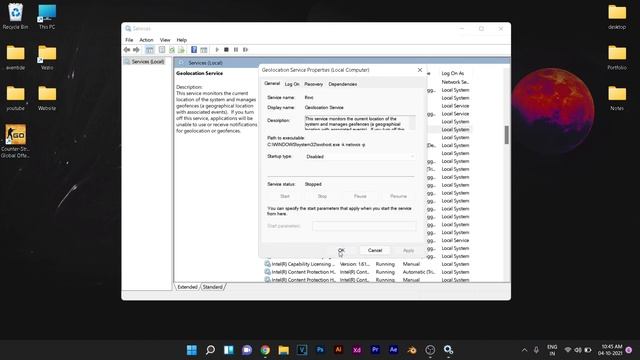Click the Restart Service toolbar icon
This screenshot has width=640, height=360.
coord(245,50)
